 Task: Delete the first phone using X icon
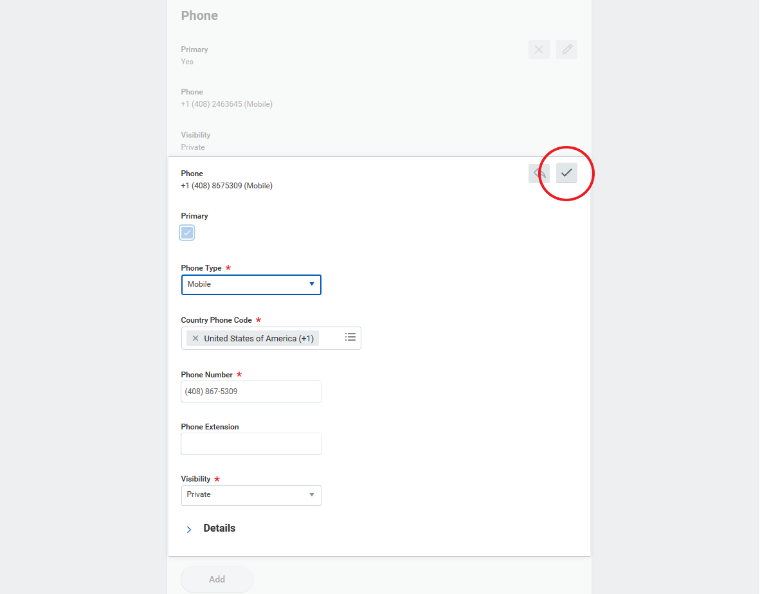(x=539, y=49)
